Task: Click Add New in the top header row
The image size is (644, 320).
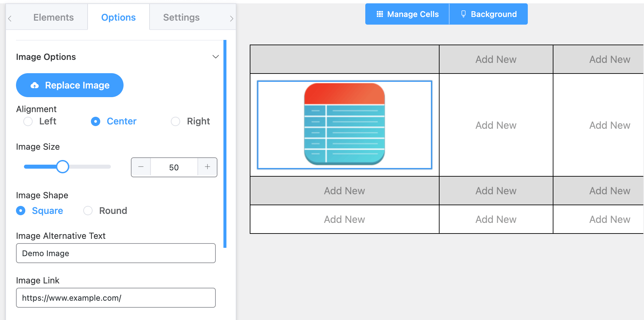Action: [x=496, y=59]
